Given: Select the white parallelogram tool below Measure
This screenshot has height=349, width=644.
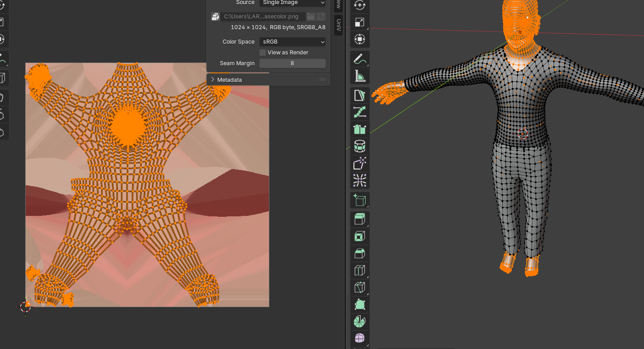Looking at the screenshot, I should pyautogui.click(x=360, y=95).
